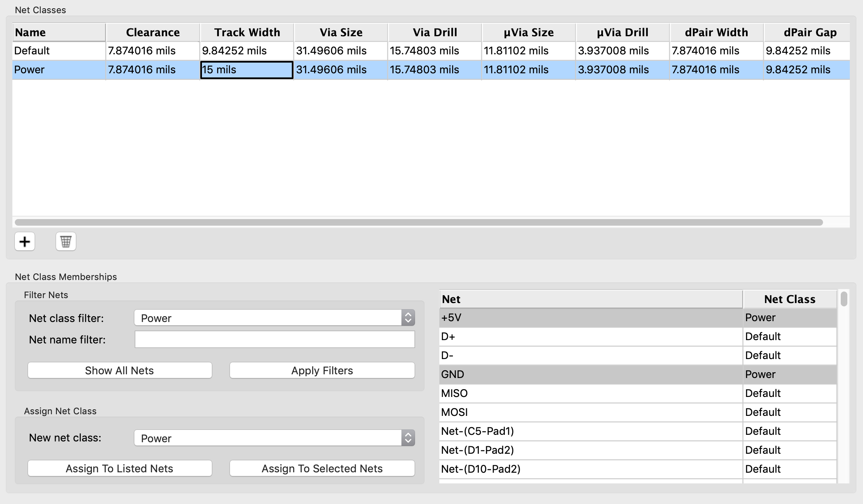
Task: Click the Show All Nets button
Action: tap(120, 370)
